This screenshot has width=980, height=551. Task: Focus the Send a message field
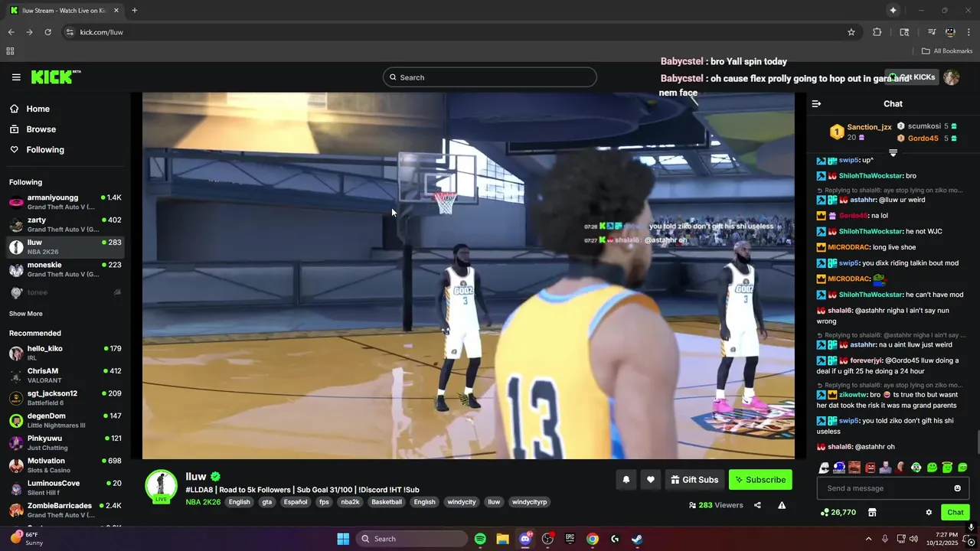click(x=893, y=488)
